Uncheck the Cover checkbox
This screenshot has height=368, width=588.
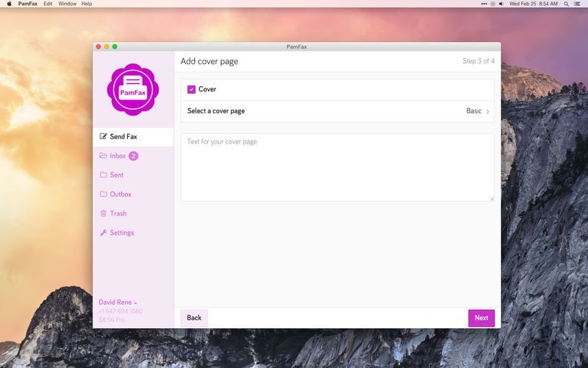click(x=191, y=89)
